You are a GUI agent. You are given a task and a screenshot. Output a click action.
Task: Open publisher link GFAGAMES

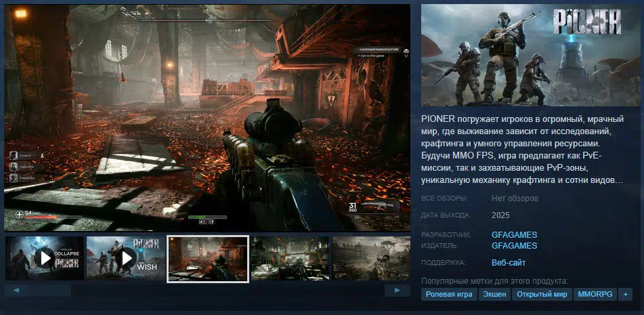tap(514, 246)
